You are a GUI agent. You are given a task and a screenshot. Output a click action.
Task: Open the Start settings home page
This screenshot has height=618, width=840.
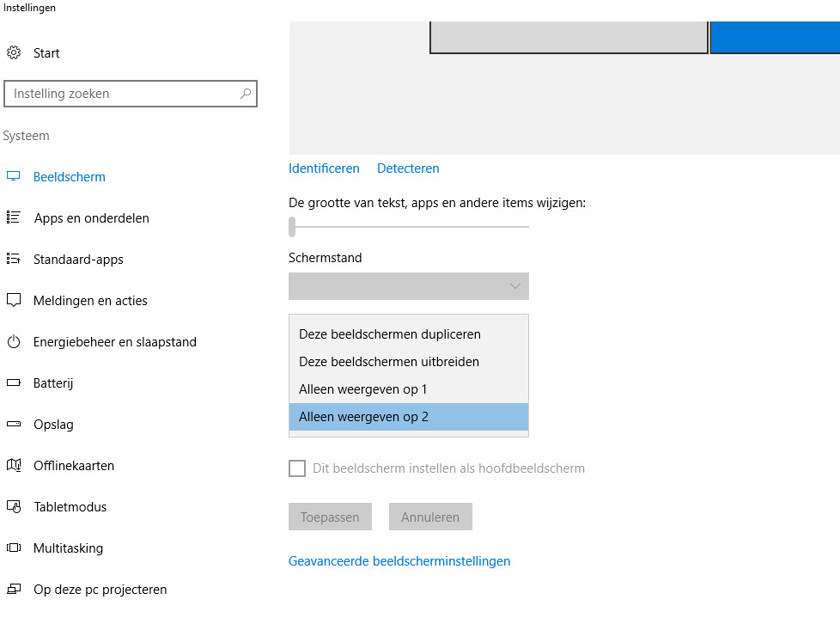[46, 53]
